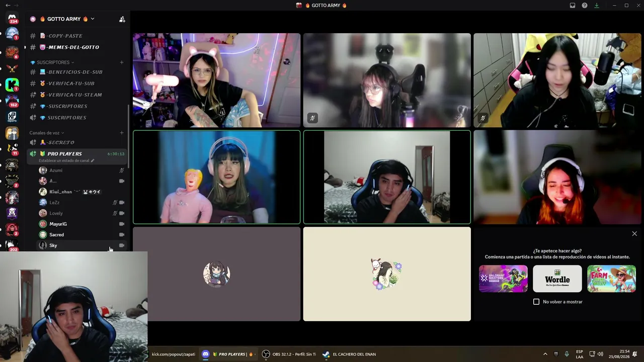Open the clock showing 21:54
Image resolution: width=644 pixels, height=362 pixels.
click(619, 354)
